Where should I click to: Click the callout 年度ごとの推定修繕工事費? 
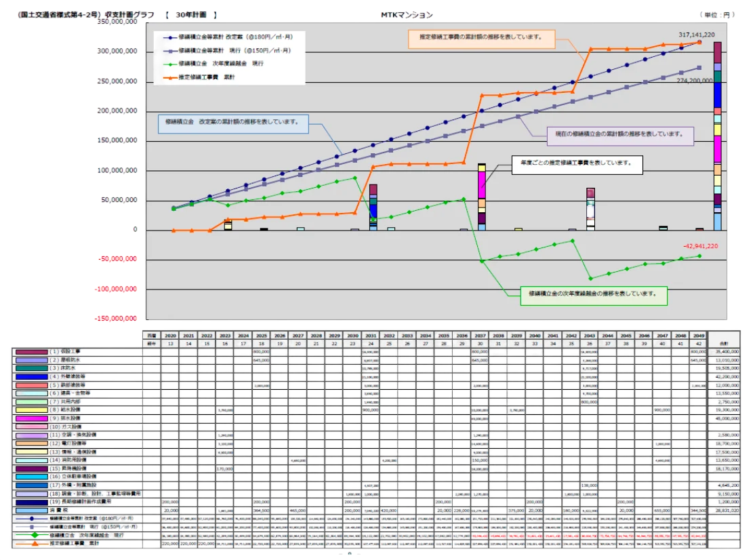point(577,165)
